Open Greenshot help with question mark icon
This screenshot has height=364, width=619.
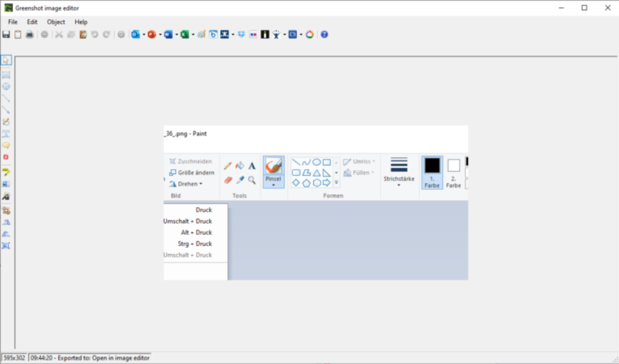(324, 35)
